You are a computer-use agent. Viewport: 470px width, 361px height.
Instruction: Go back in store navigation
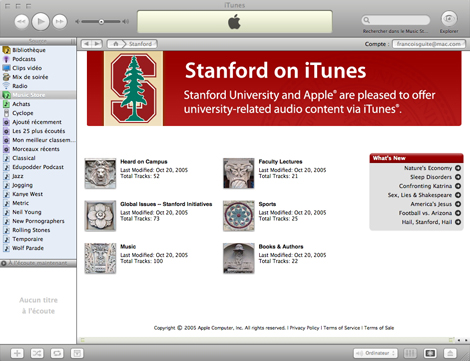87,44
